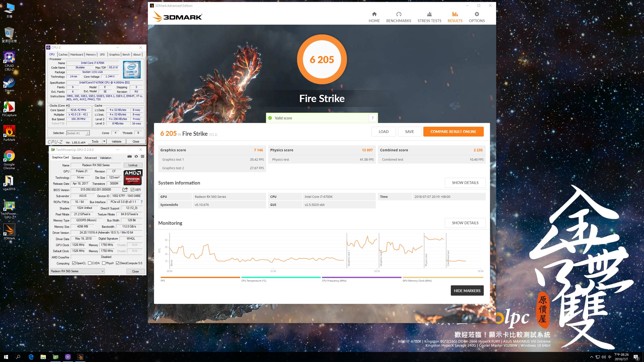Open the HOME section in 3DMark
The image size is (644, 362).
point(374,17)
